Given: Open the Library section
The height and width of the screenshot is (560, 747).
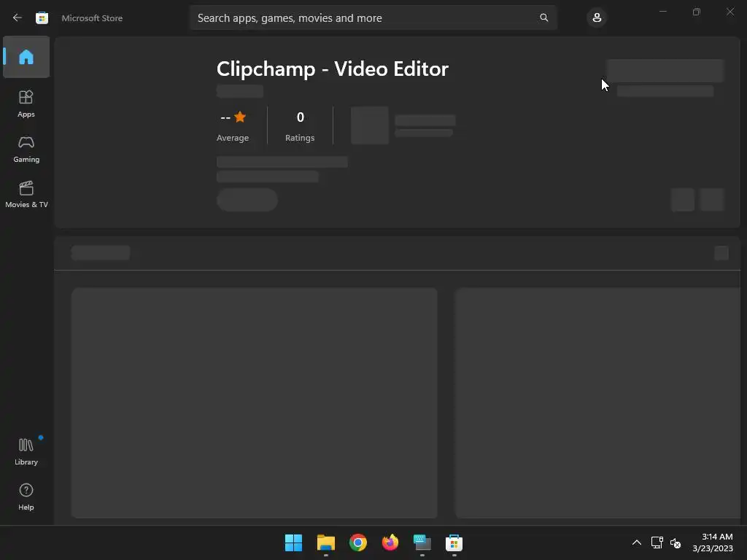Looking at the screenshot, I should (x=26, y=451).
